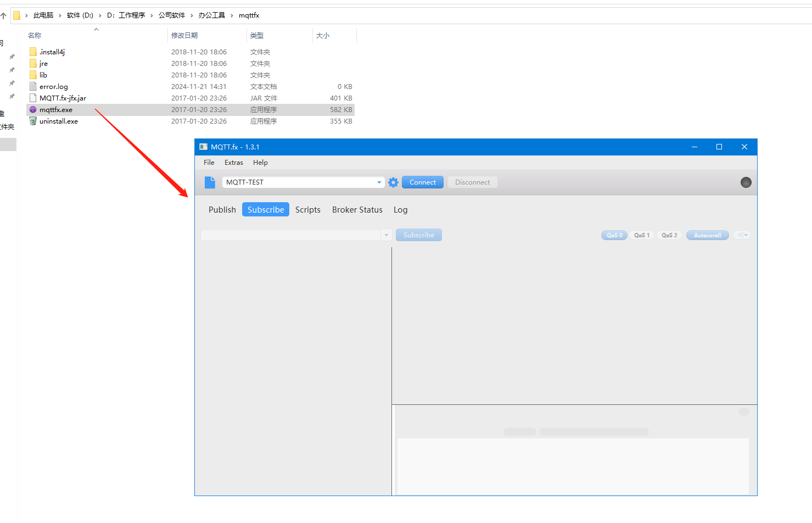
Task: Toggle the QoS 0 option
Action: coord(614,235)
